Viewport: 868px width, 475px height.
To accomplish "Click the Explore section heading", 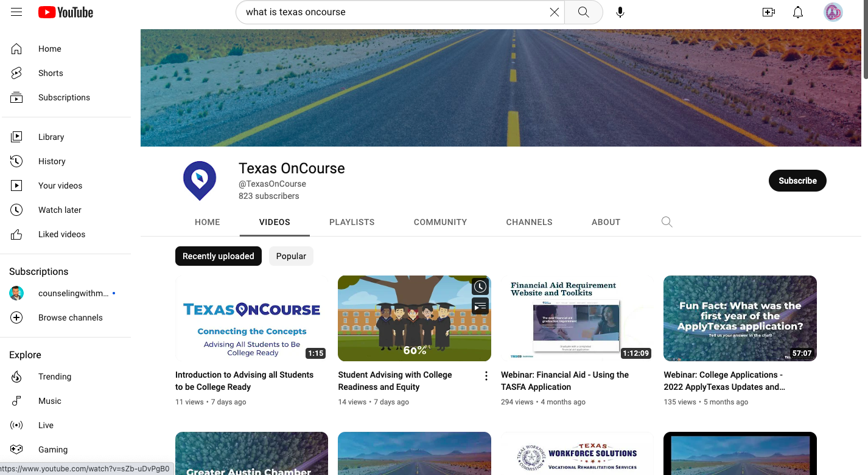I will (x=25, y=355).
